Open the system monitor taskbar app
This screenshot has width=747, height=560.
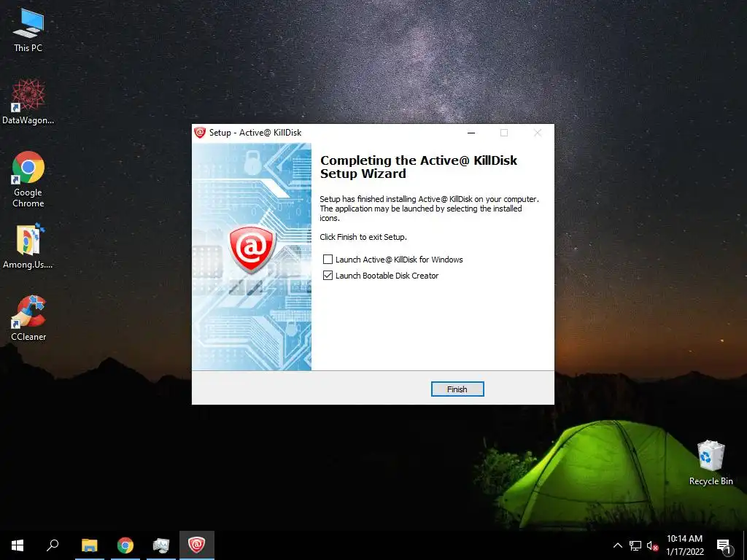point(161,545)
